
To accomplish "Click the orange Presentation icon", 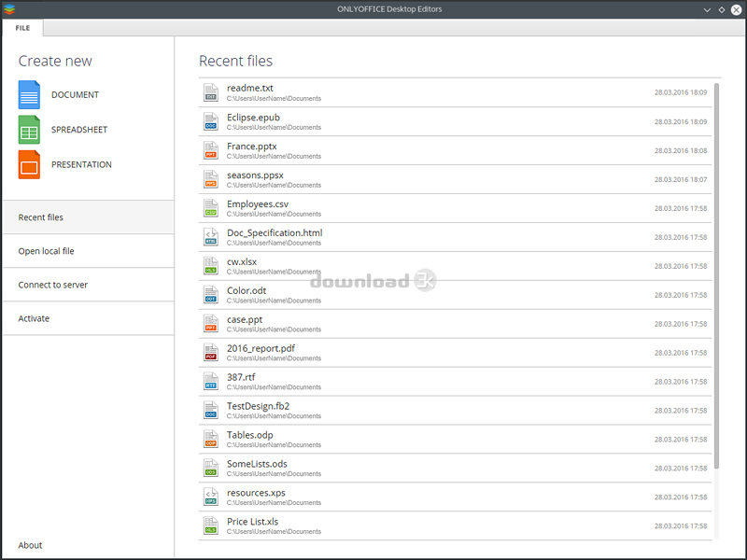I will [29, 165].
